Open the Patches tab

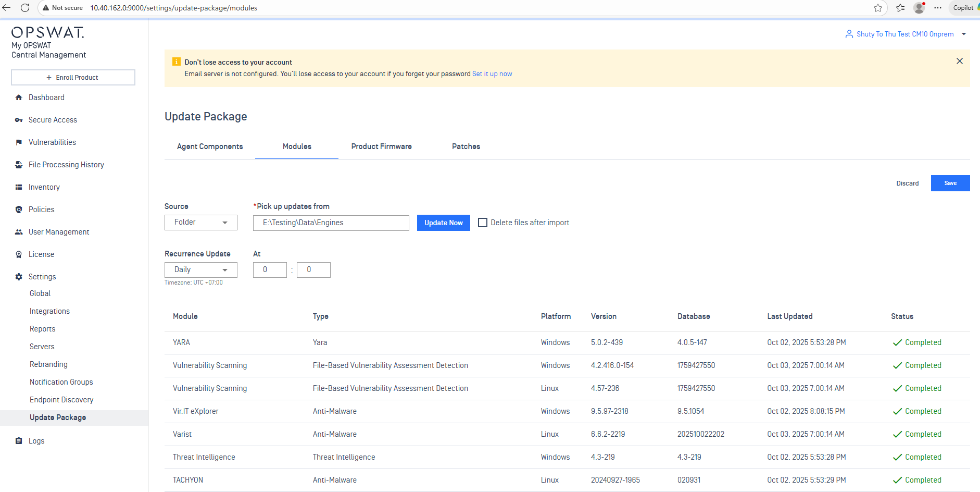(x=466, y=146)
